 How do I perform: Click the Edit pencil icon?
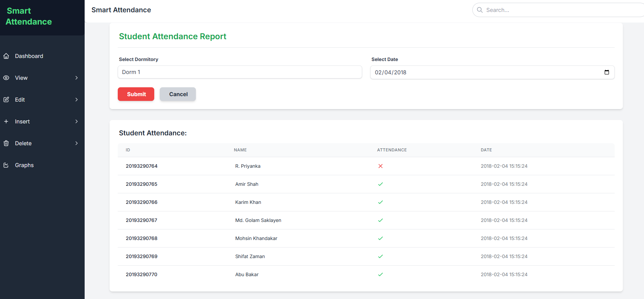click(x=6, y=100)
